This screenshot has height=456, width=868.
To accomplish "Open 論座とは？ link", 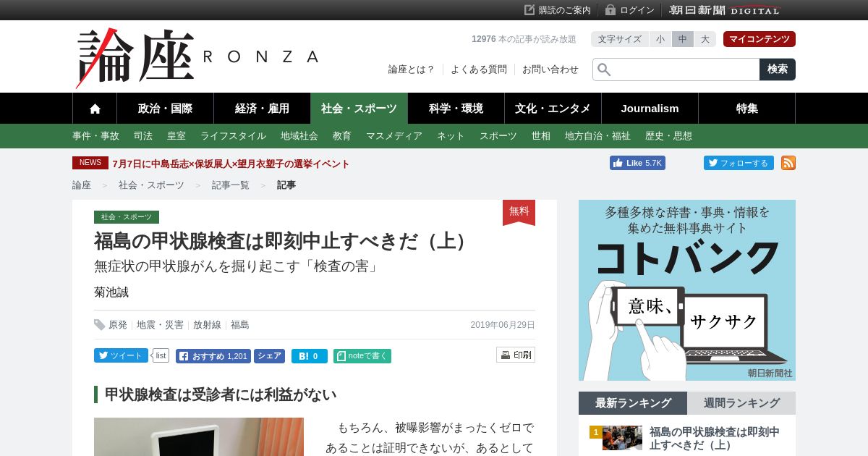I will click(x=412, y=69).
